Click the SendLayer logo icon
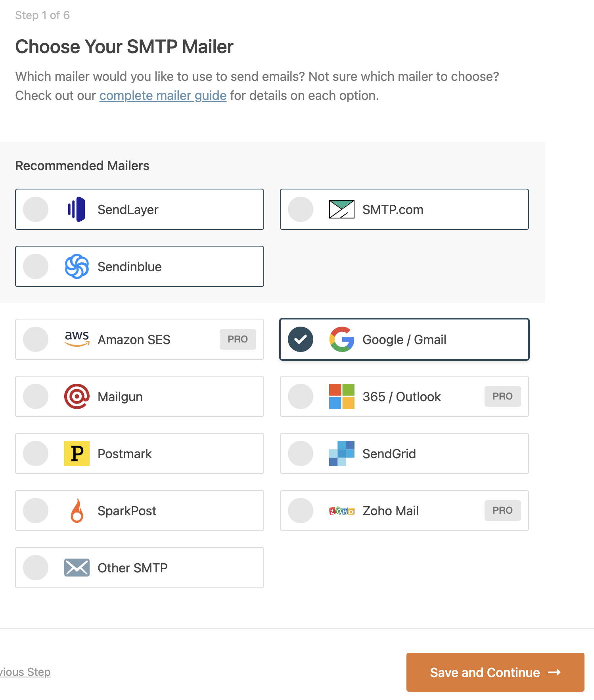The height and width of the screenshot is (700, 594). [77, 209]
